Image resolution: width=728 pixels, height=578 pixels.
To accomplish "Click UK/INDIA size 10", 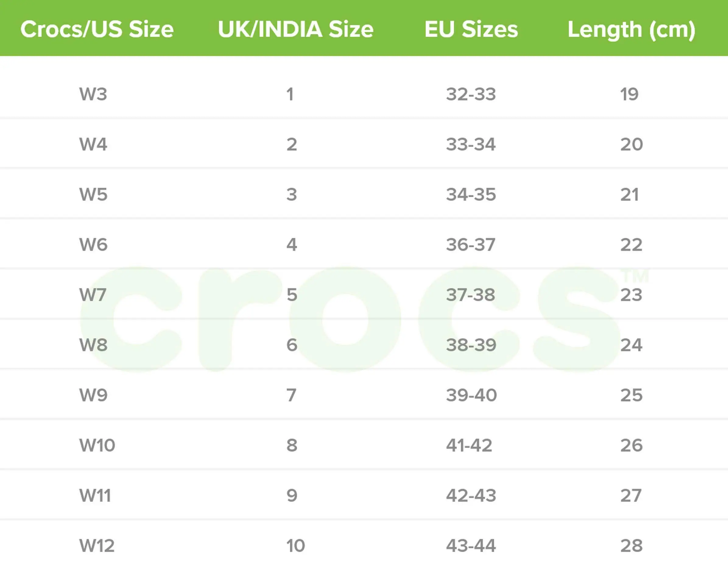I will click(295, 546).
